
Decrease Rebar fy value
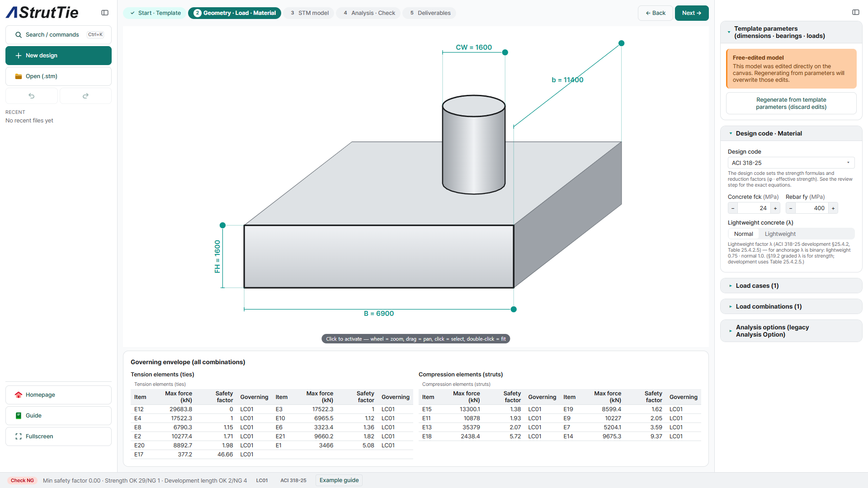(791, 208)
